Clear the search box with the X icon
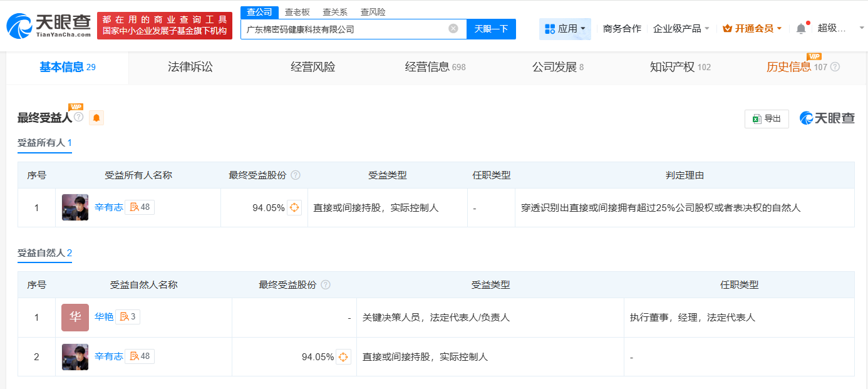Viewport: 868px width, 389px height. [453, 28]
